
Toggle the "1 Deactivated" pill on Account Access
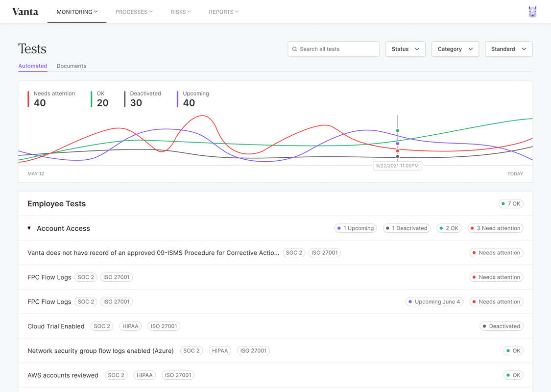tap(407, 228)
